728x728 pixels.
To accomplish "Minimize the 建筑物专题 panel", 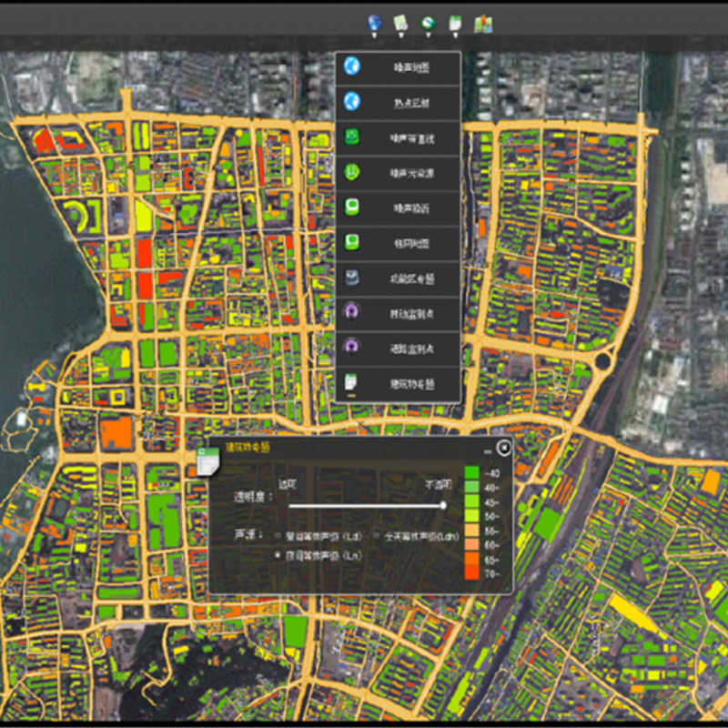I will (488, 450).
